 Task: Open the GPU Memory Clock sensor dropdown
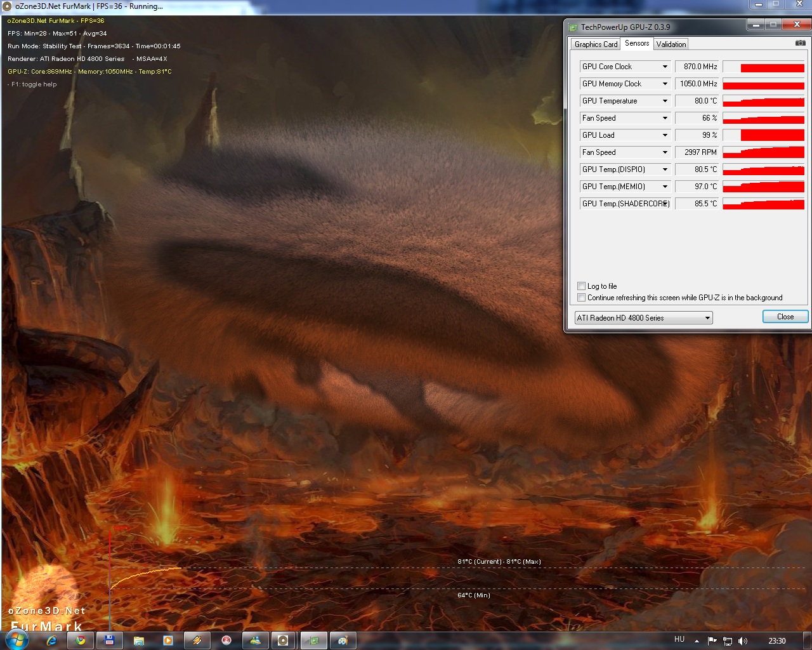(665, 84)
